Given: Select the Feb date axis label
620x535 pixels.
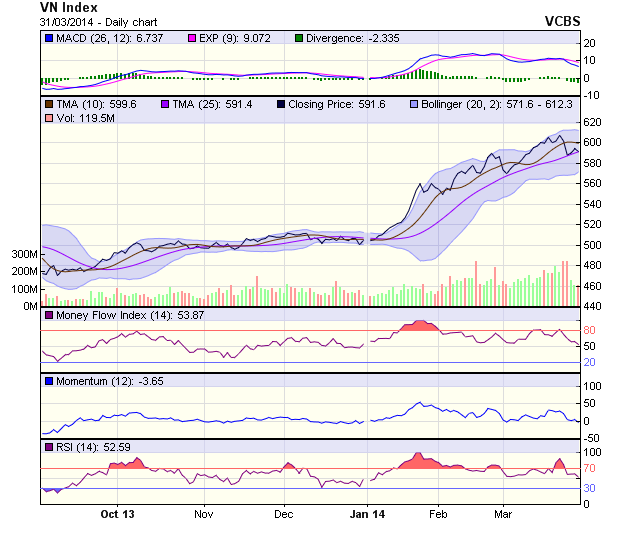Looking at the screenshot, I should point(437,514).
